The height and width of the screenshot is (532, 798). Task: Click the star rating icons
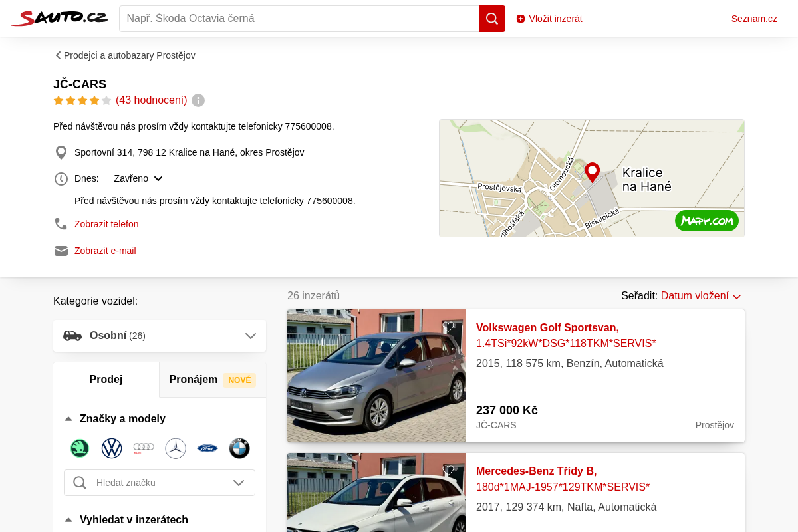82,100
